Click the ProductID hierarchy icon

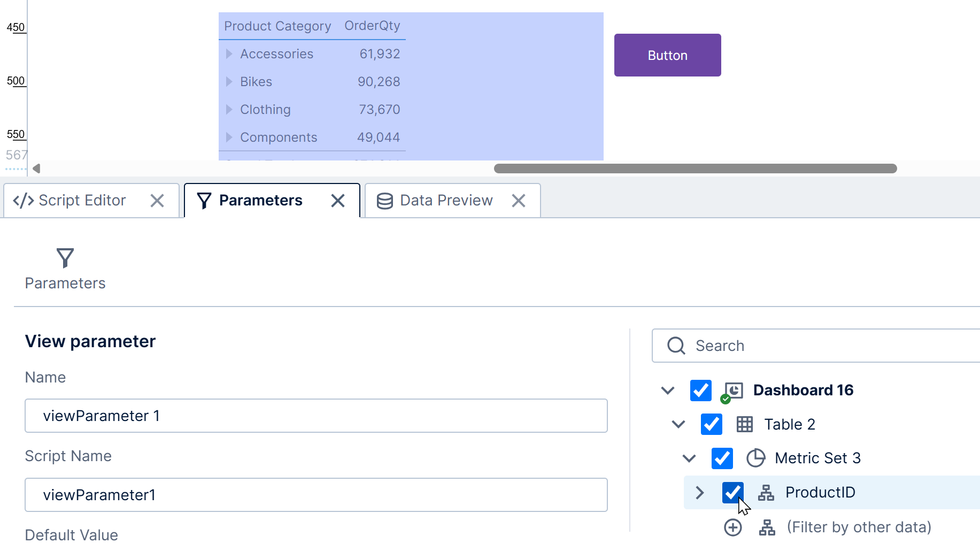click(x=766, y=492)
